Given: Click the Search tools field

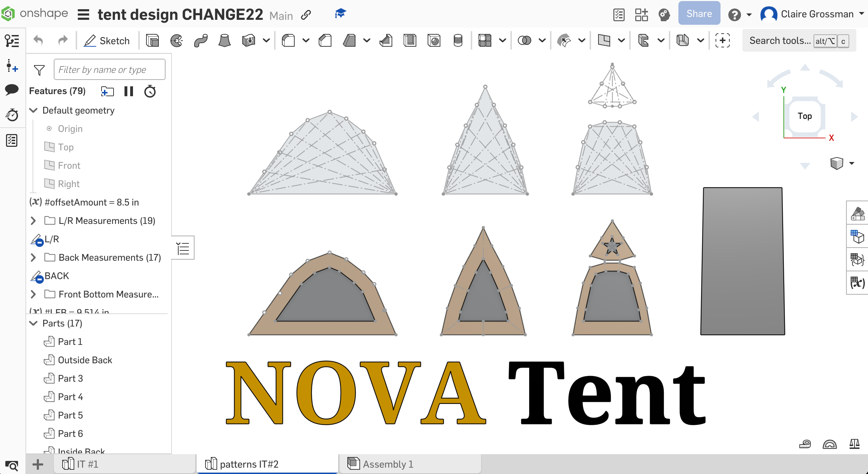Looking at the screenshot, I should pyautogui.click(x=799, y=41).
